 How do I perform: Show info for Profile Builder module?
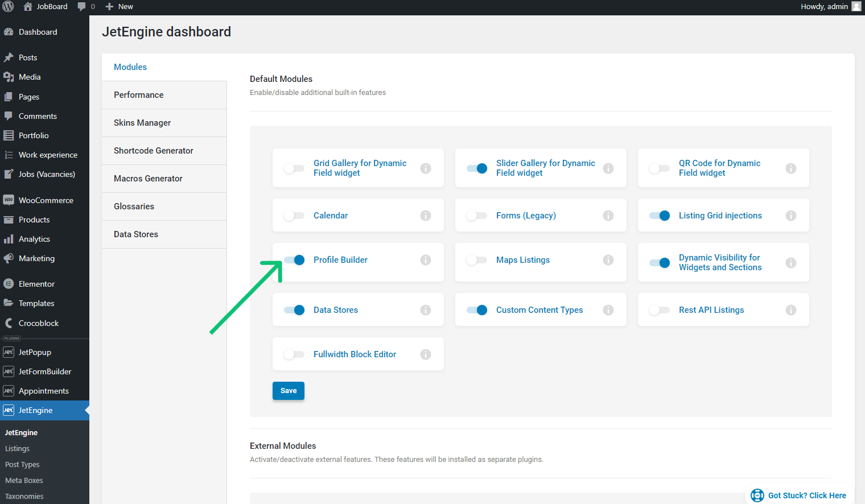426,260
